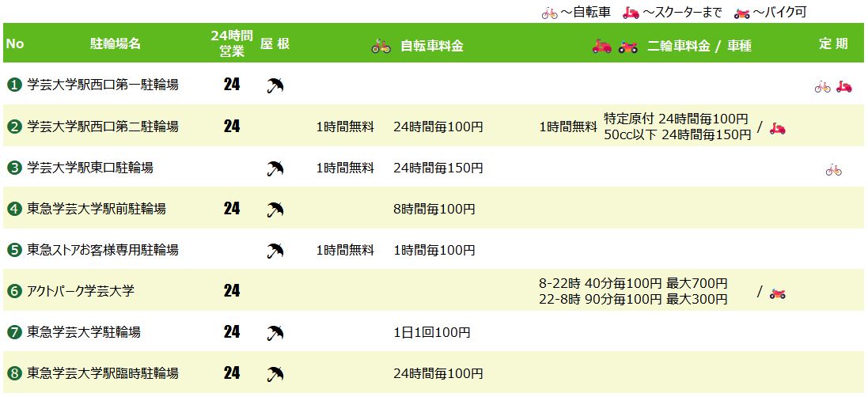Click the scooter icon in 二輪車料金 header

pyautogui.click(x=601, y=47)
